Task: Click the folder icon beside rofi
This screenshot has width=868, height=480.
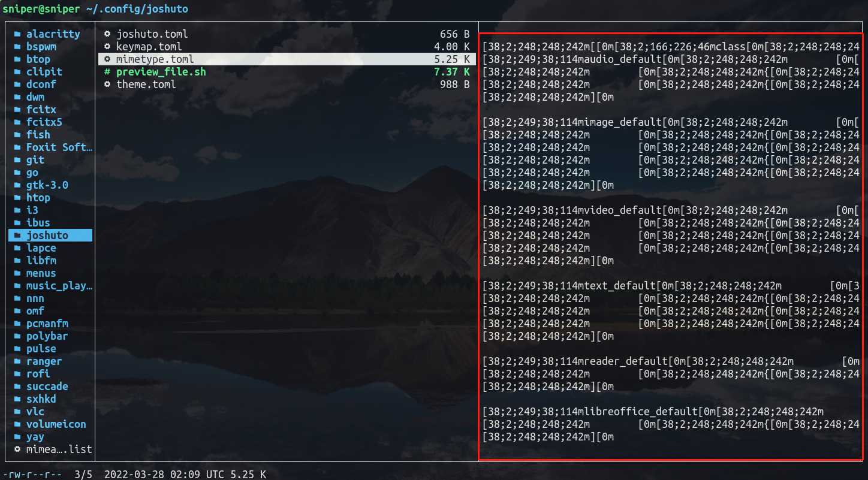Action: 17,374
